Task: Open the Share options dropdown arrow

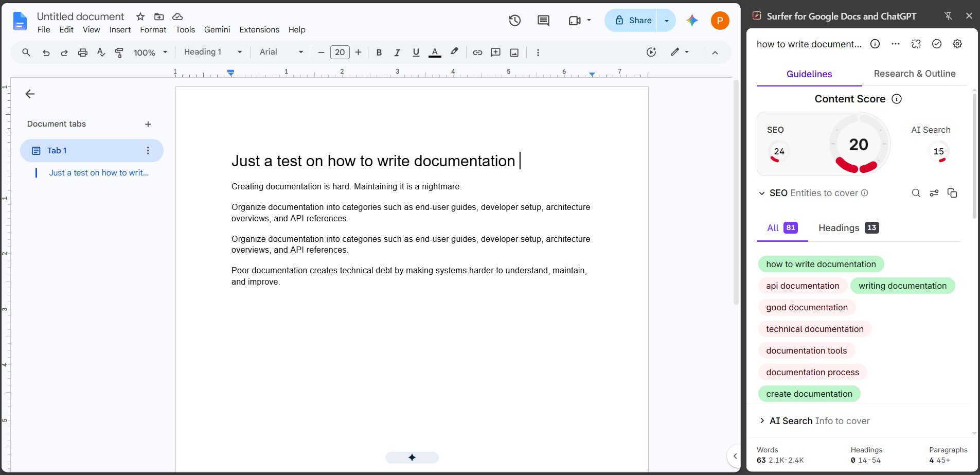Action: pos(667,21)
